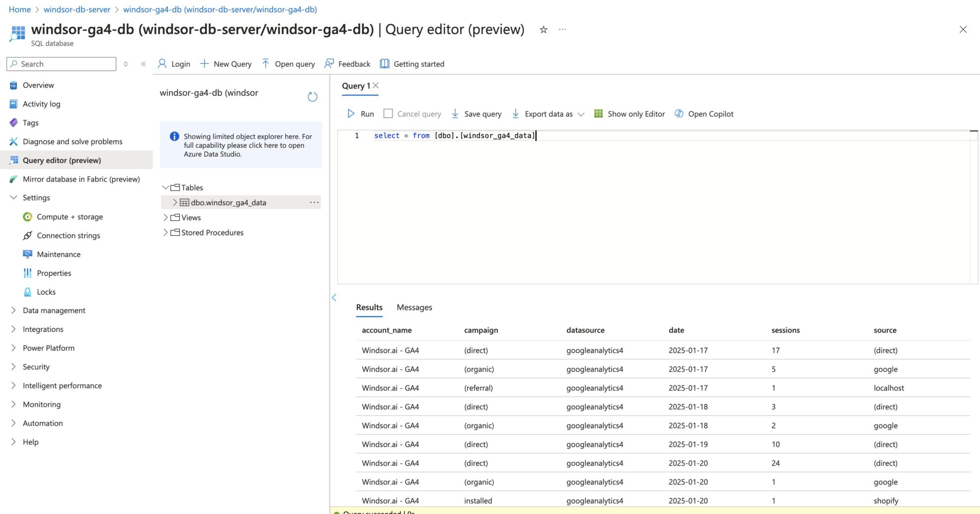The height and width of the screenshot is (514, 980).
Task: Refresh the object explorer
Action: (x=312, y=97)
